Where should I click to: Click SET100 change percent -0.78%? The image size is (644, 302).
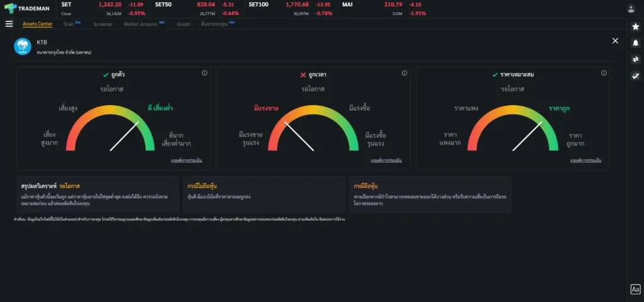(x=324, y=13)
